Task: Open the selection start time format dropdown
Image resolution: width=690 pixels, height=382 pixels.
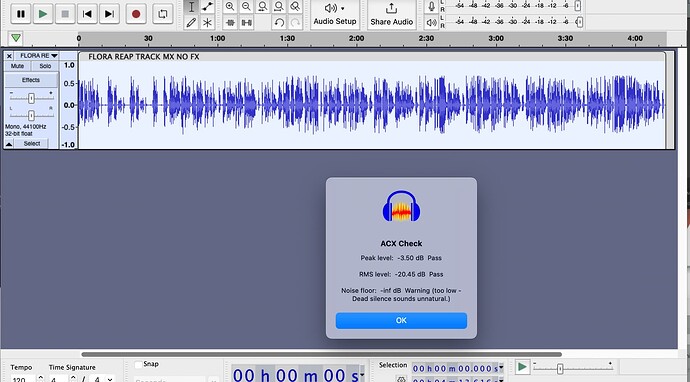Action: click(501, 368)
